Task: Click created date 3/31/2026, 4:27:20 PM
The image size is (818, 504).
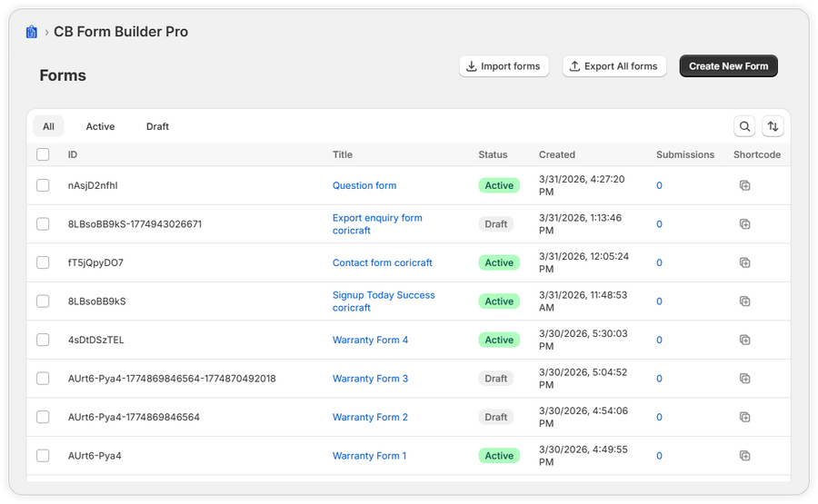Action: (x=582, y=185)
